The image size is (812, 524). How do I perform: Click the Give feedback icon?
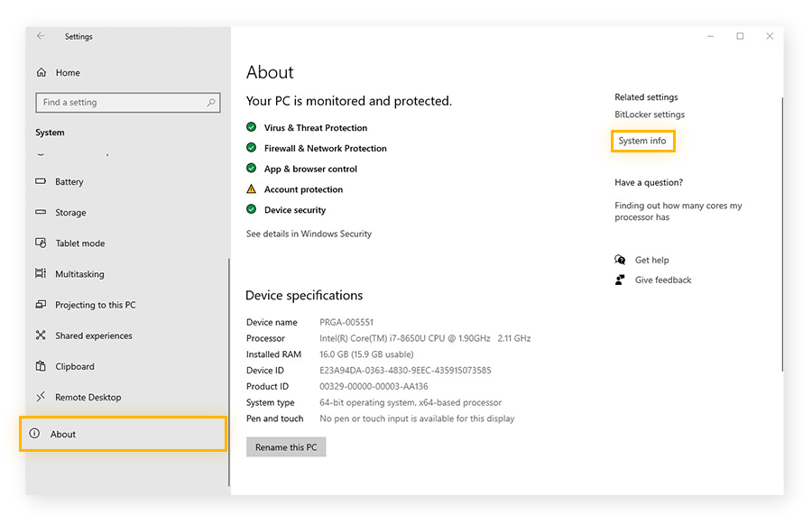pyautogui.click(x=620, y=280)
